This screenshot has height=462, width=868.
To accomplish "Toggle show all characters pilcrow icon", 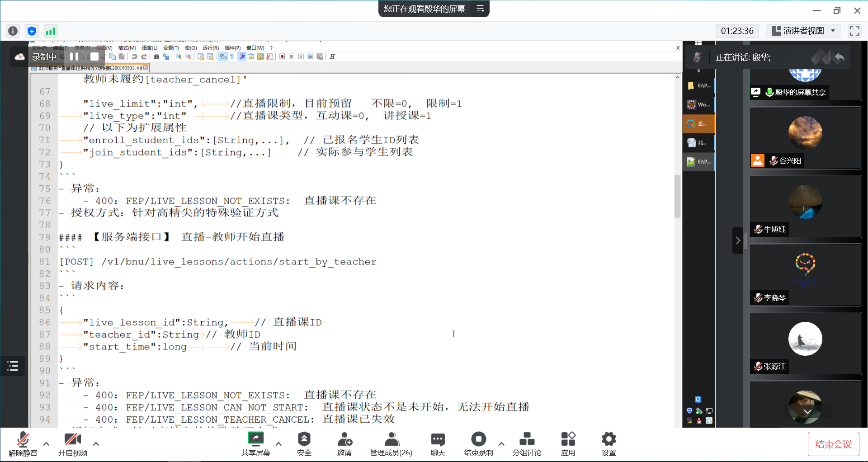I will click(x=232, y=57).
